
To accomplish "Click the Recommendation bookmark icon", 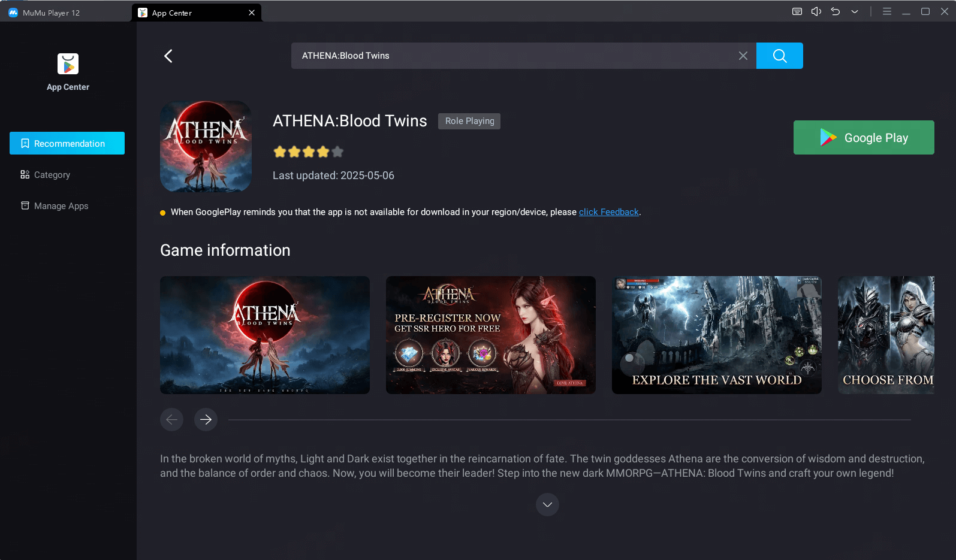I will coord(25,143).
